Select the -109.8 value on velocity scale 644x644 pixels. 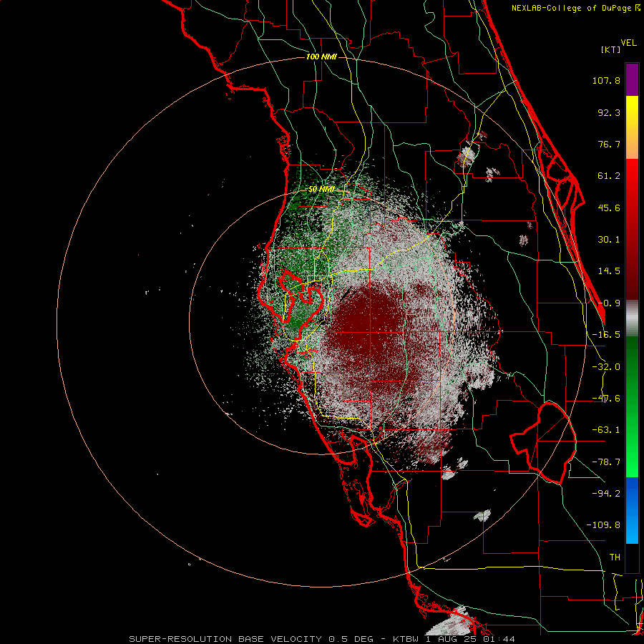coord(603,525)
